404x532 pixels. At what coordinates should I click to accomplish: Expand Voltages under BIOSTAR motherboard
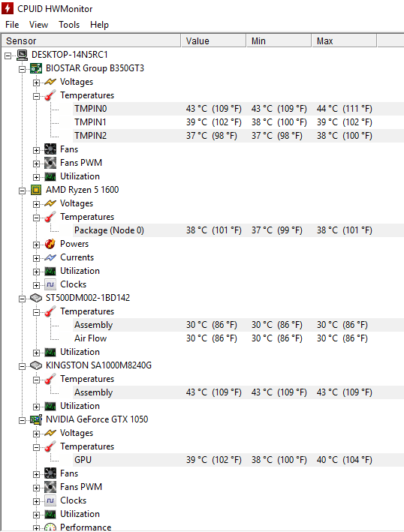36,83
